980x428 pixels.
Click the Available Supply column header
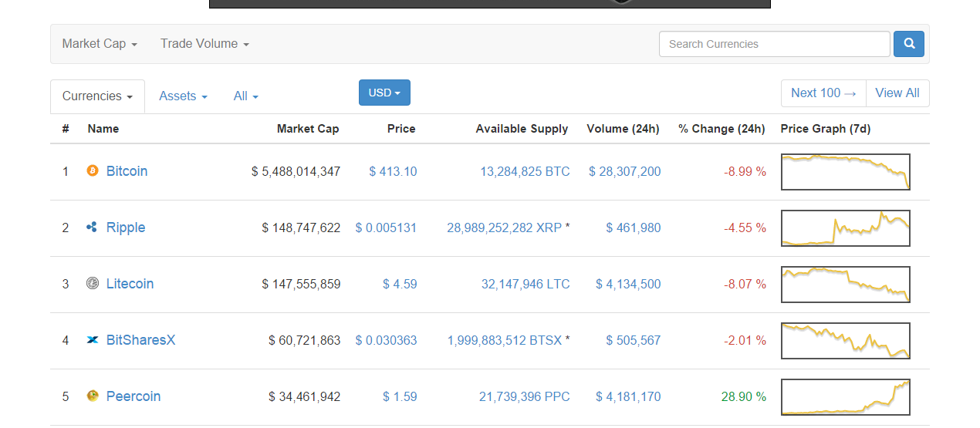point(522,129)
